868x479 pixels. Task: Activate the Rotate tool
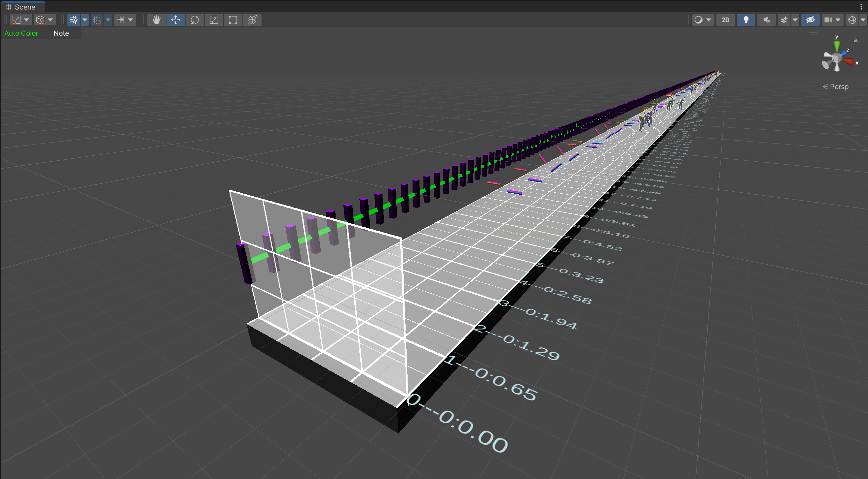point(195,20)
